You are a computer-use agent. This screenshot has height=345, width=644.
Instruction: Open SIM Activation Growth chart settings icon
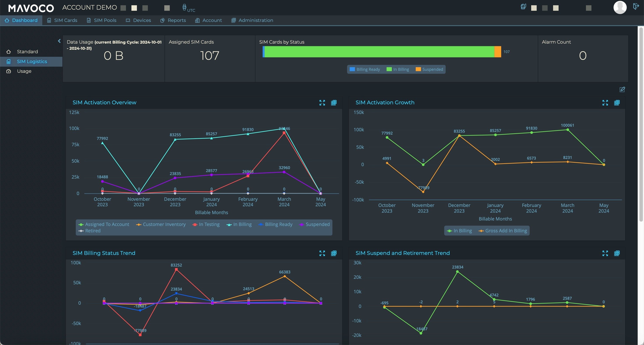click(617, 103)
